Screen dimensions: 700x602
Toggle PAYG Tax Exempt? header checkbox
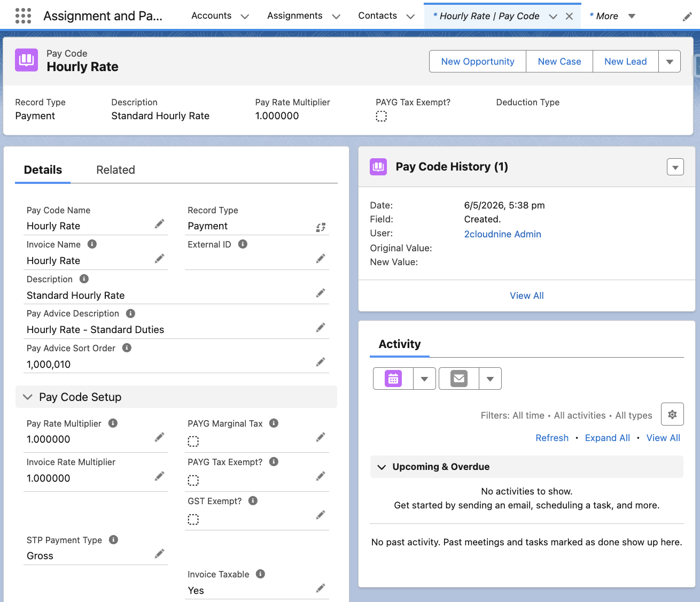click(381, 116)
